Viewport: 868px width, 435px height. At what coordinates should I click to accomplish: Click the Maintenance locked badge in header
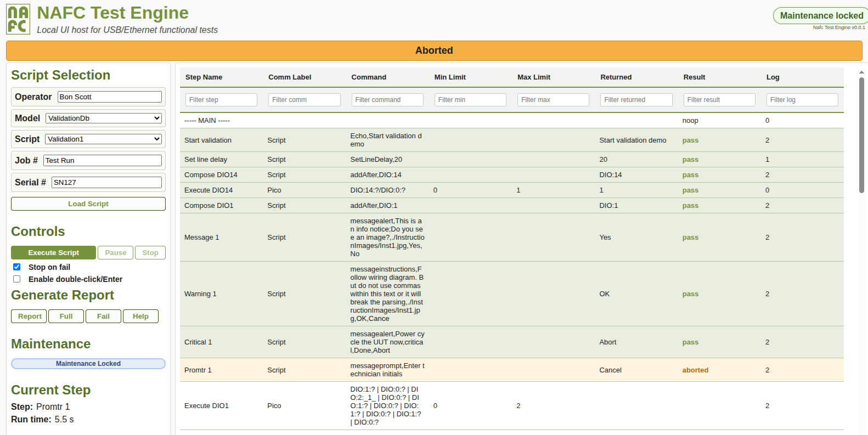click(x=821, y=16)
